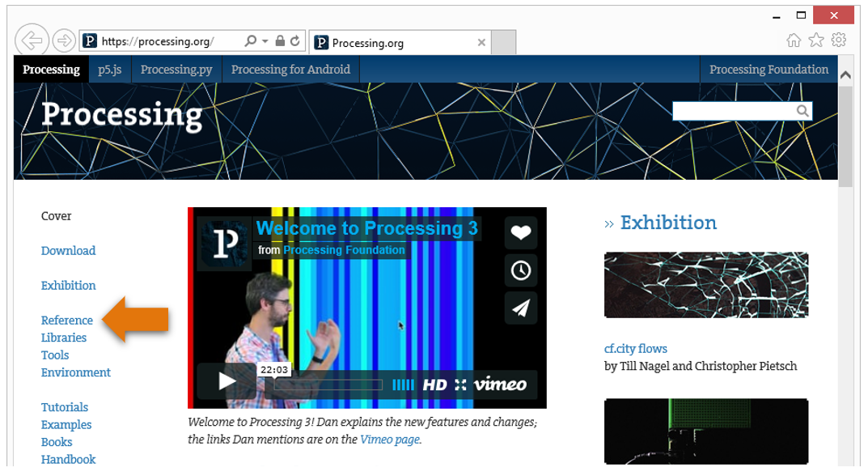Open the Examples sidebar link
This screenshot has height=476, width=868.
click(66, 424)
